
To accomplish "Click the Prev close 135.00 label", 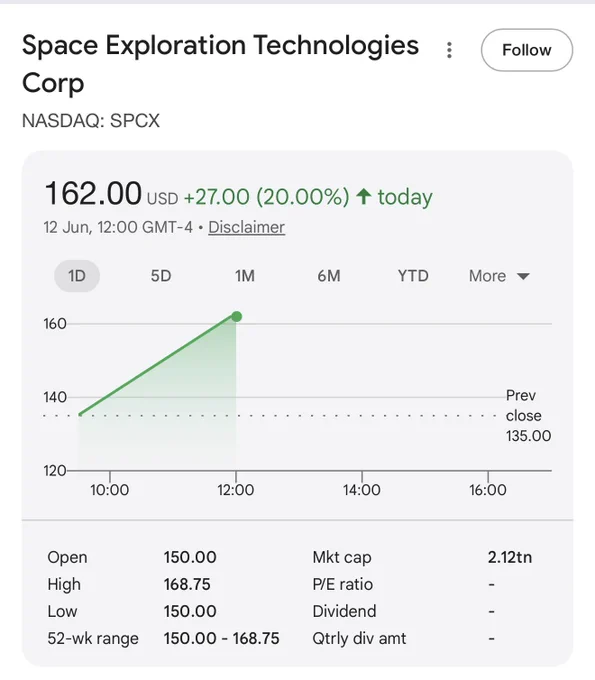I will [x=528, y=415].
